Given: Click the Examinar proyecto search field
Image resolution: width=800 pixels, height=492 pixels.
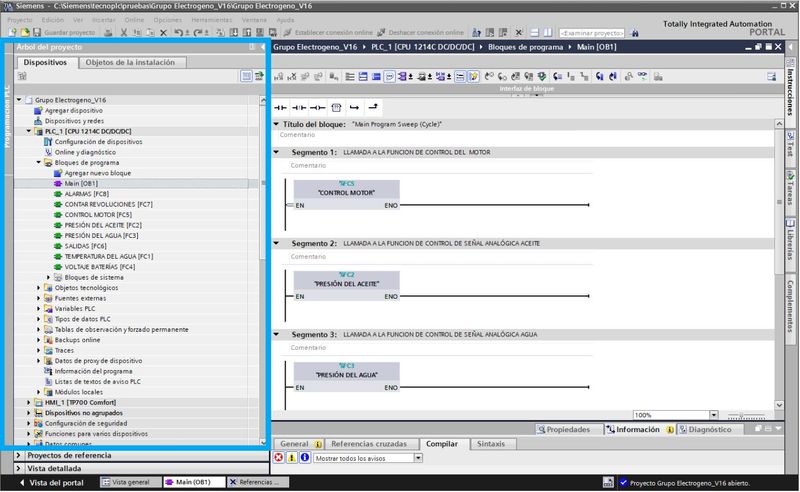Looking at the screenshot, I should coord(592,33).
